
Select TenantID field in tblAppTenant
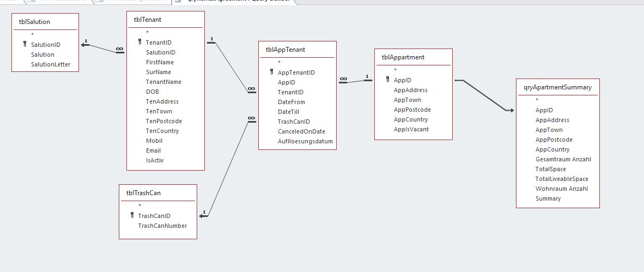tap(290, 92)
